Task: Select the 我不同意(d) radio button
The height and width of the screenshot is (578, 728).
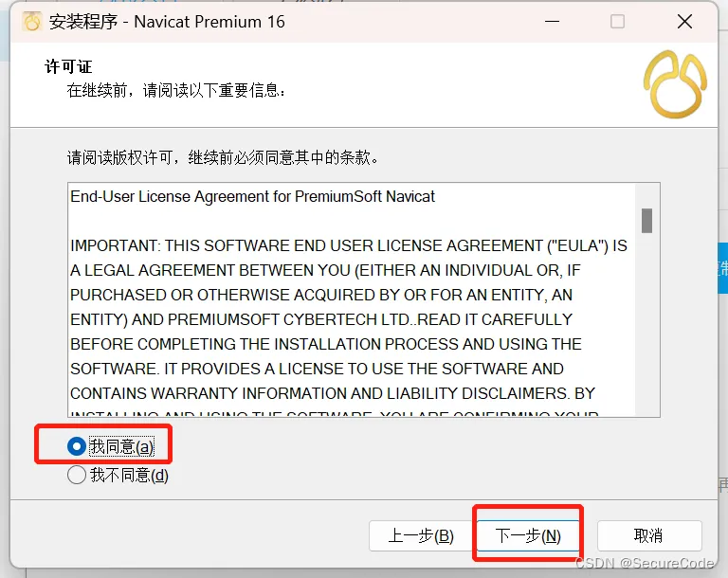Action: click(76, 475)
